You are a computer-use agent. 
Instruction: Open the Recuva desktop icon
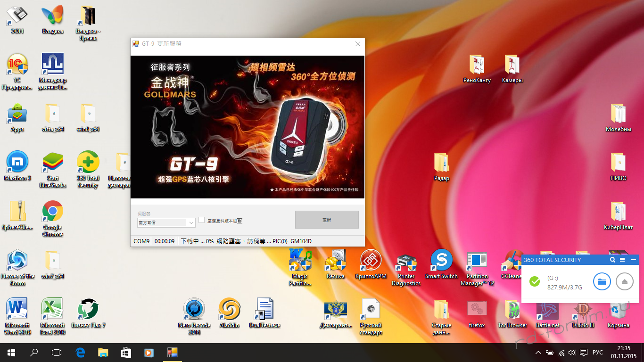(335, 261)
